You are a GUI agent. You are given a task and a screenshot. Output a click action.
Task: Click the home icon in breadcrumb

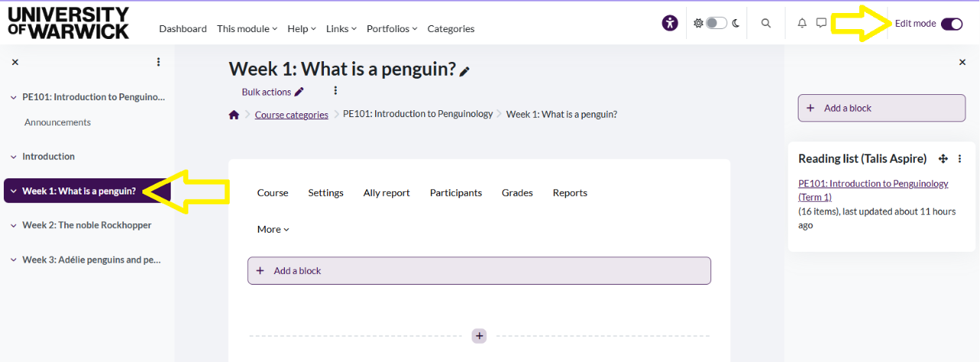pyautogui.click(x=234, y=115)
